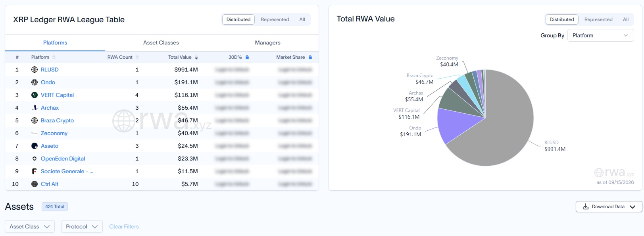Click the Zeconomy $40.4M pie label
Viewport: 644px width, 236px height.
click(447, 61)
